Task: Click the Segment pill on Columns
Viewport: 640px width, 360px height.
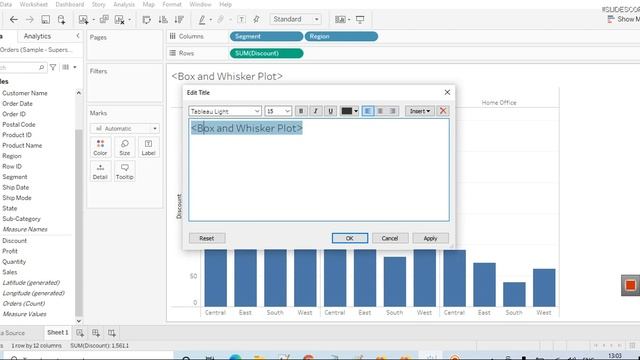Action: tap(266, 36)
